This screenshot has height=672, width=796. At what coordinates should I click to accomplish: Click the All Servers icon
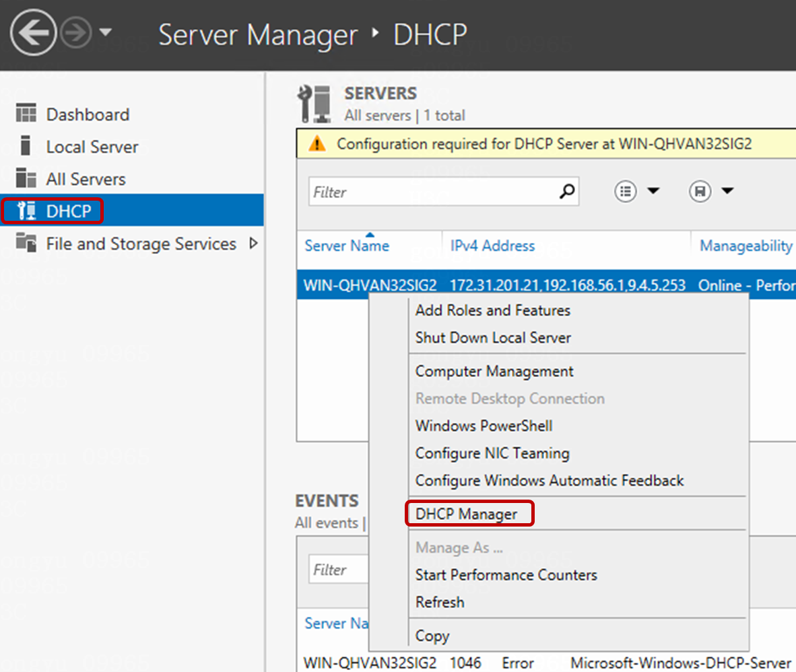click(x=26, y=178)
